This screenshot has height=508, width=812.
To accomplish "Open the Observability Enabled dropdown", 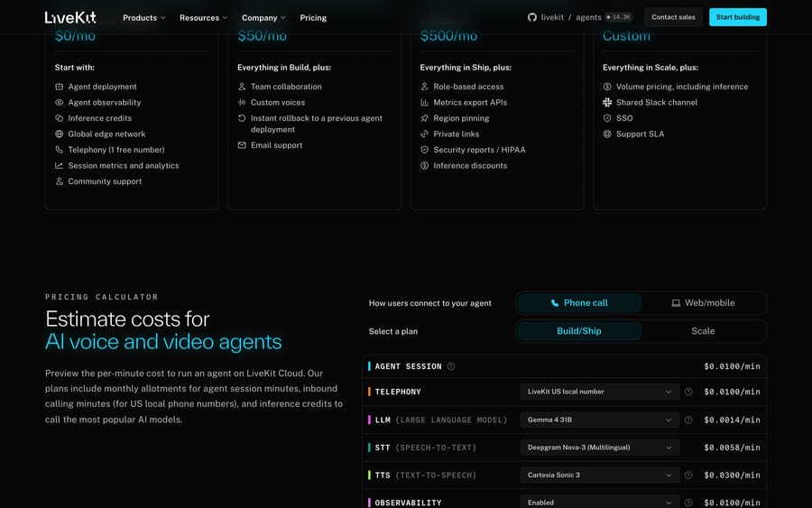I will [599, 503].
